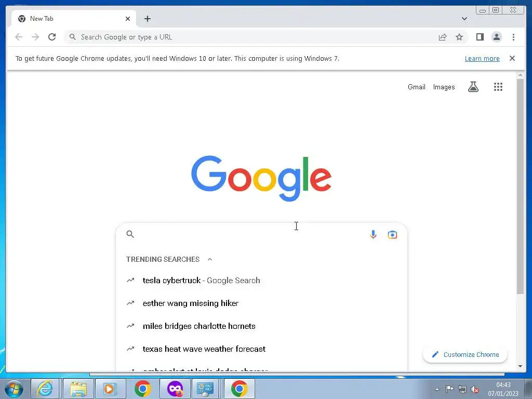The image size is (532, 399).
Task: Click into the Google search input field
Action: (x=251, y=234)
